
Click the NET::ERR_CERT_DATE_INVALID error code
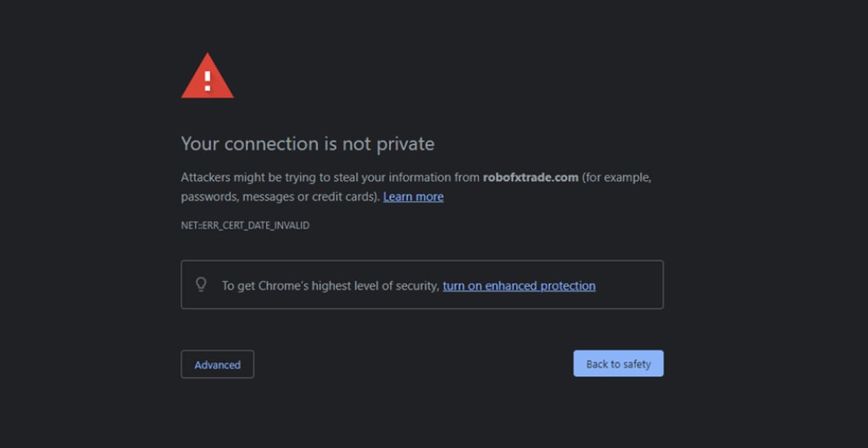tap(245, 225)
